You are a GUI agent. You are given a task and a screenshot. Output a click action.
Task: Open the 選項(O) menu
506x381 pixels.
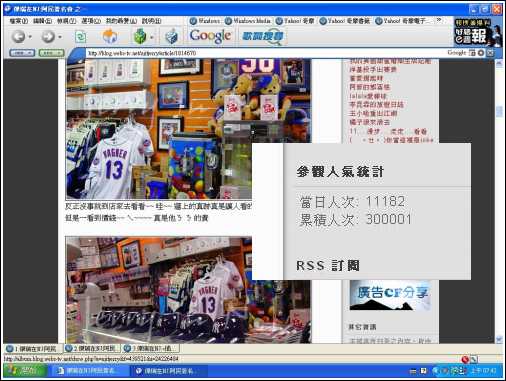tap(91, 21)
